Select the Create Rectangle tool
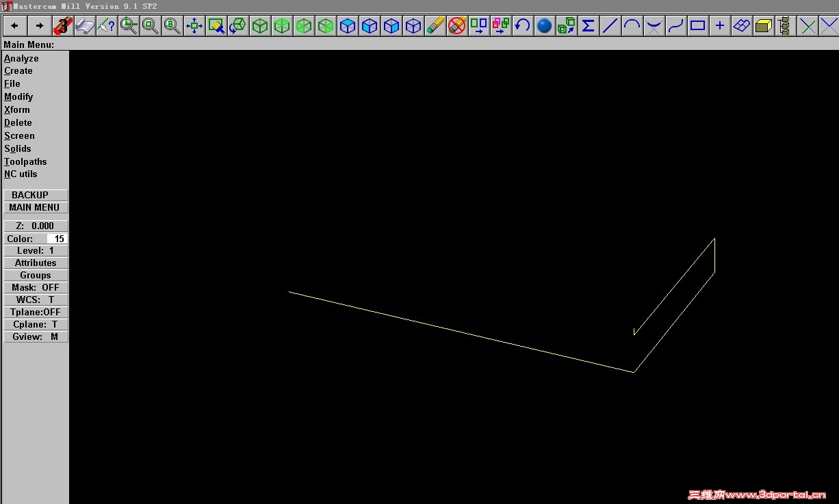The width and height of the screenshot is (839, 504). point(697,25)
